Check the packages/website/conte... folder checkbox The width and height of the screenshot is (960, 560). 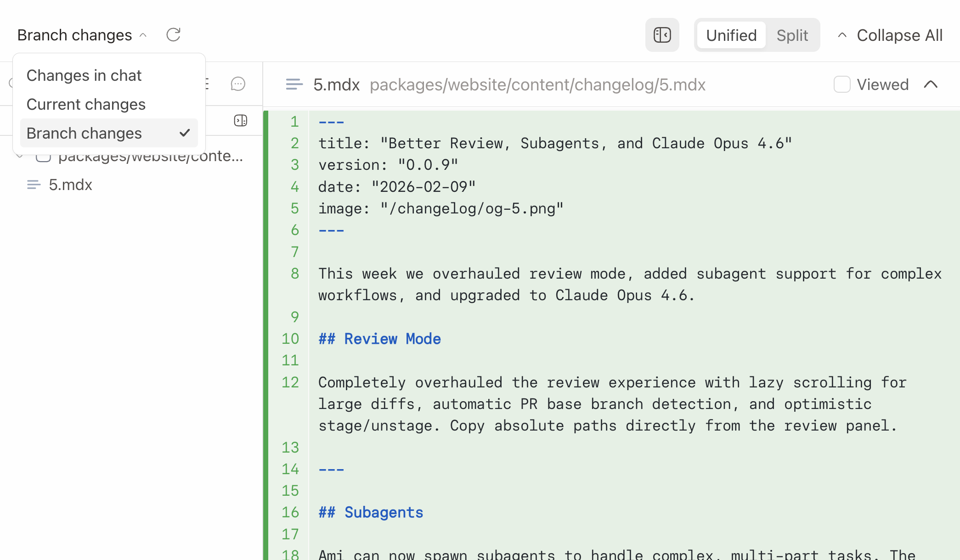(x=43, y=157)
